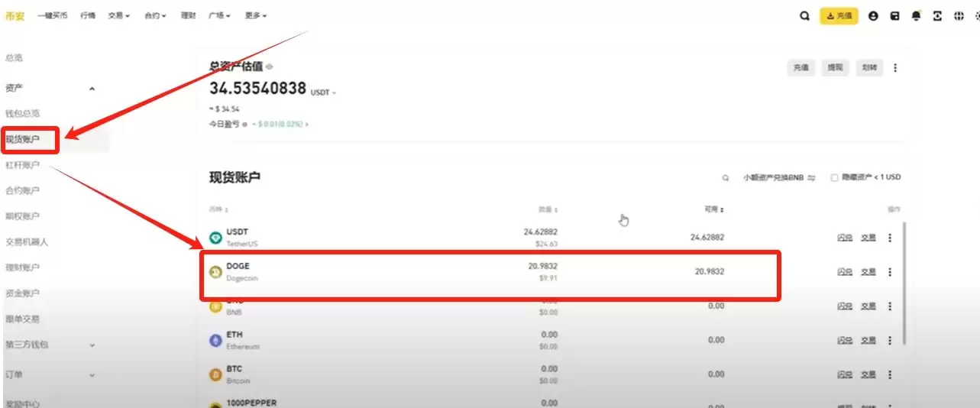980x408 pixels.
Task: Open the notification bell
Action: coord(916,15)
